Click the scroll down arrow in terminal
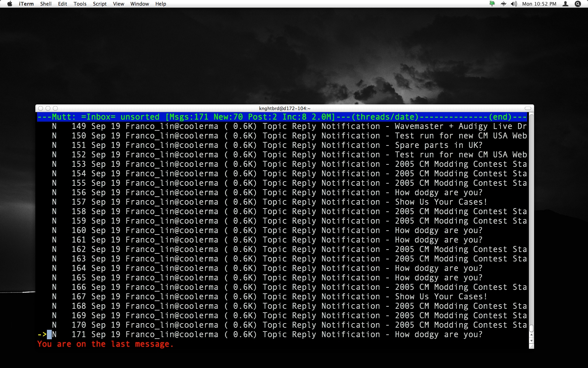This screenshot has width=588, height=368. coord(531,341)
